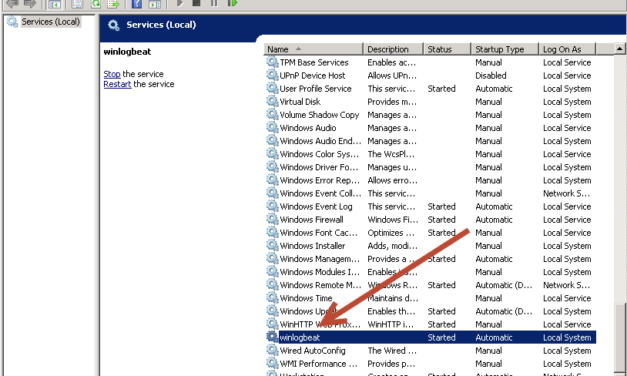Toggle the action pane toolbar icon
The image size is (627, 376).
[155, 4]
